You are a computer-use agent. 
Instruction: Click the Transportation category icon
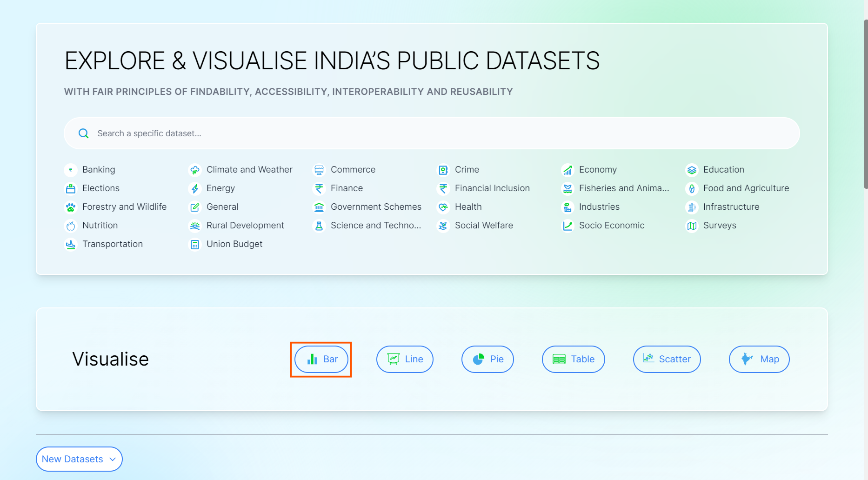[71, 244]
